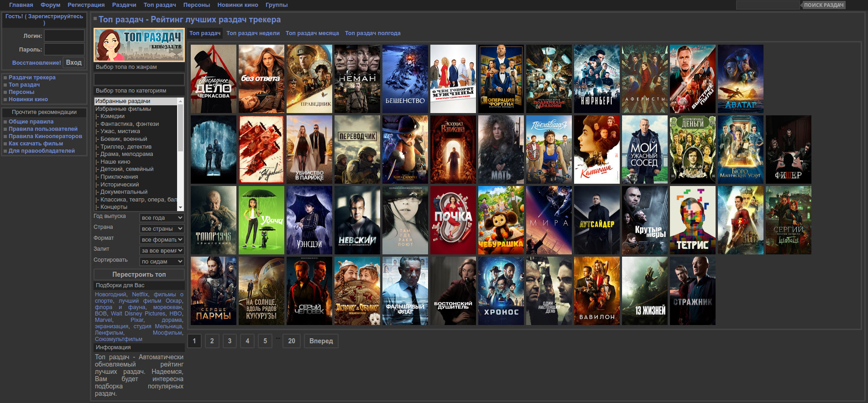This screenshot has height=403, width=868.
Task: Click the Вход login button
Action: click(x=74, y=62)
